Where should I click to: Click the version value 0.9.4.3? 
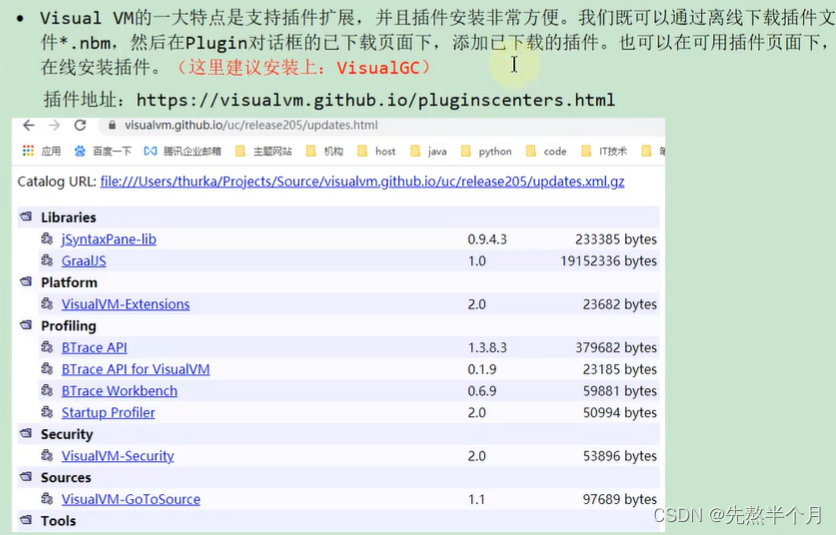click(487, 239)
